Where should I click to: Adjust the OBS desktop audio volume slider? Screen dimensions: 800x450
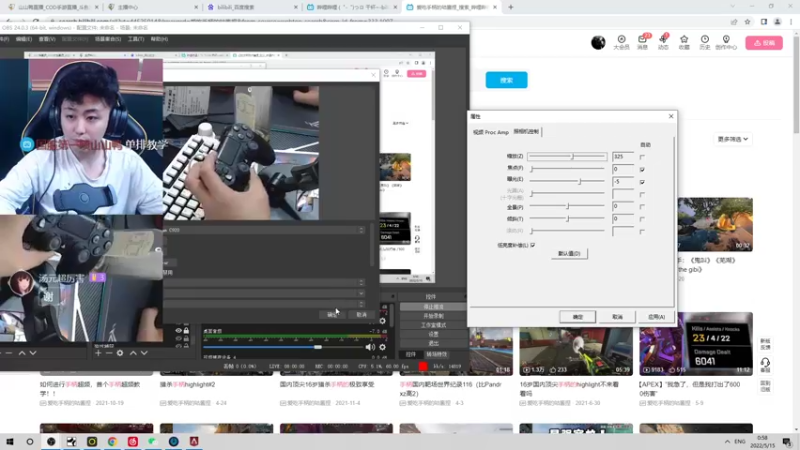pos(282,347)
